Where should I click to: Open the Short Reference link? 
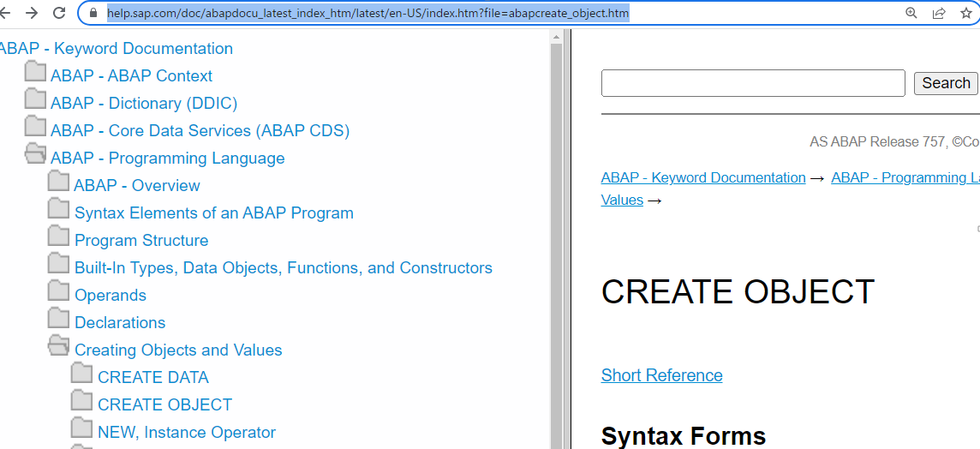pyautogui.click(x=662, y=375)
